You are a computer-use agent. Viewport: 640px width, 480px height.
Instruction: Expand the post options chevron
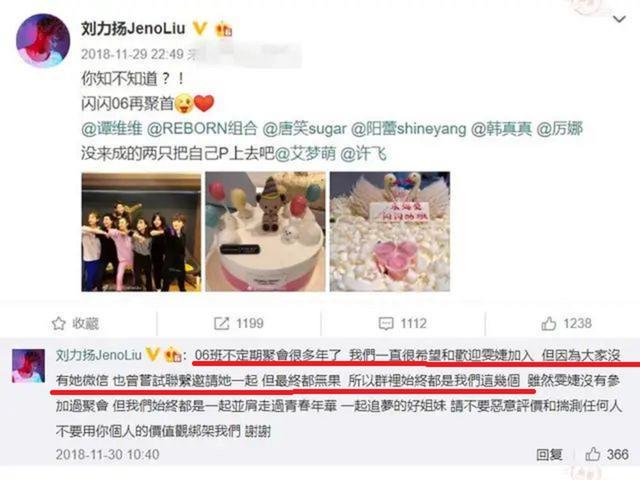[x=620, y=19]
